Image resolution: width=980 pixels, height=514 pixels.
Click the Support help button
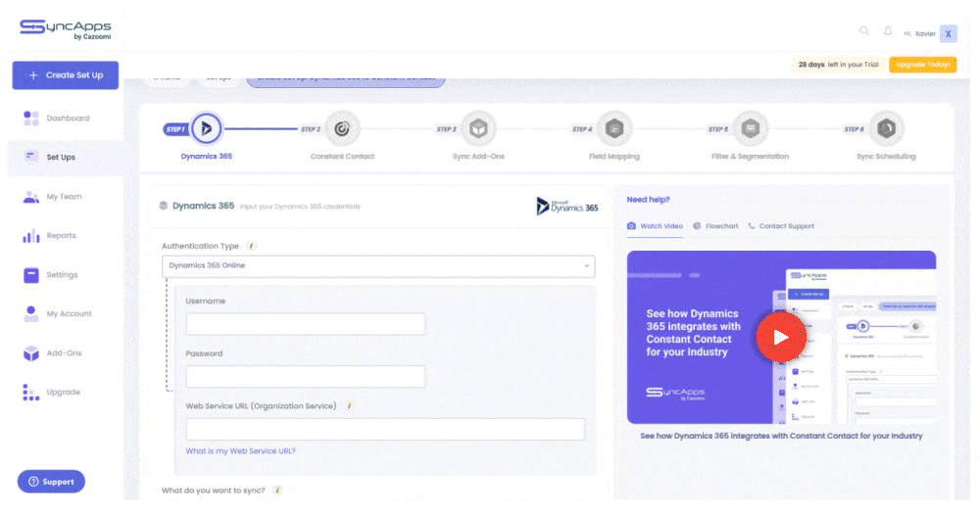click(51, 482)
